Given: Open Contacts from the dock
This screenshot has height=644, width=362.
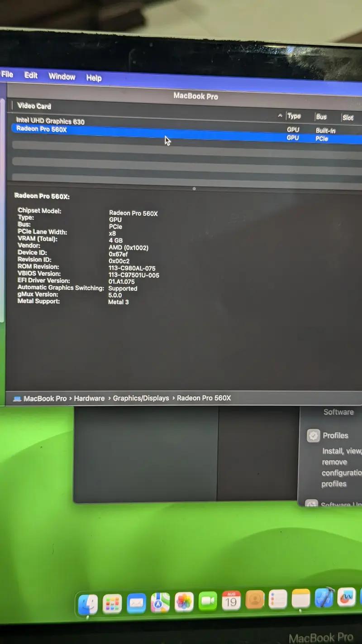Looking at the screenshot, I should (x=255, y=600).
